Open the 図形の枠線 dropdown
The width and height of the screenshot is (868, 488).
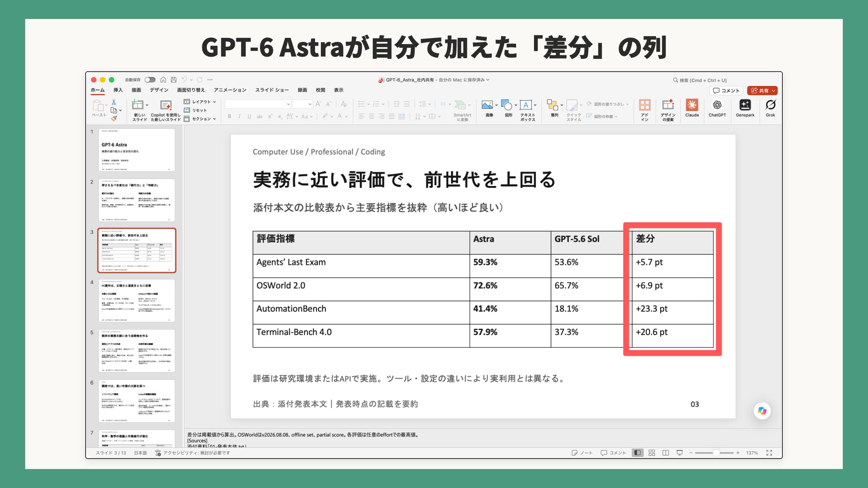(x=602, y=116)
